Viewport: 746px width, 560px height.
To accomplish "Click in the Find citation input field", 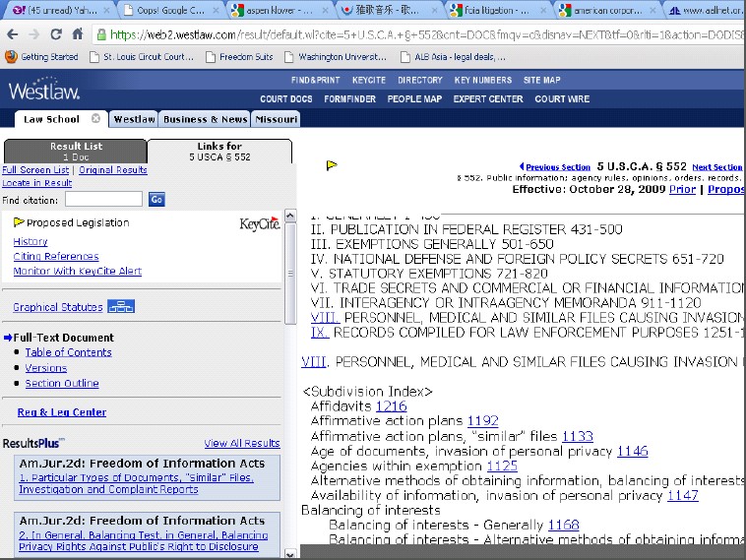I will pyautogui.click(x=103, y=199).
